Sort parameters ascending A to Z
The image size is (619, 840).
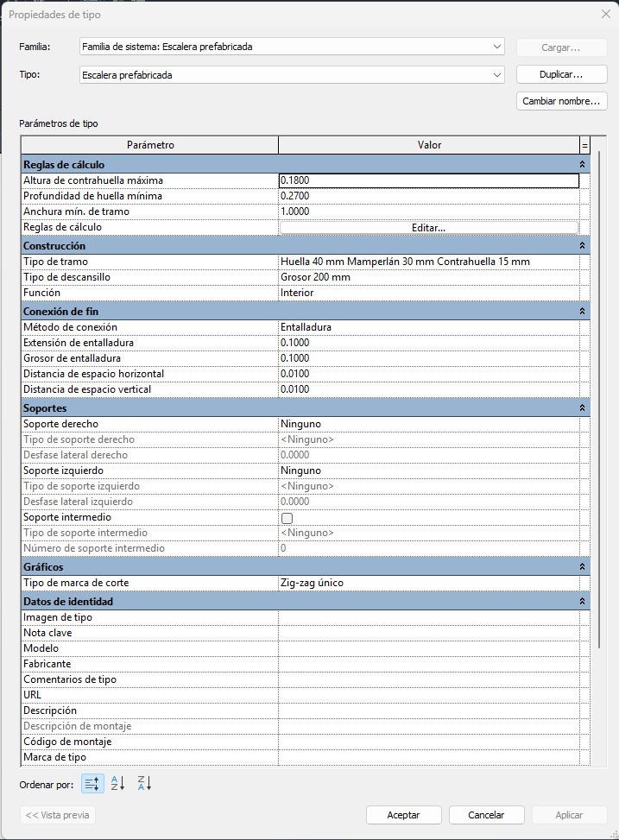pos(118,784)
